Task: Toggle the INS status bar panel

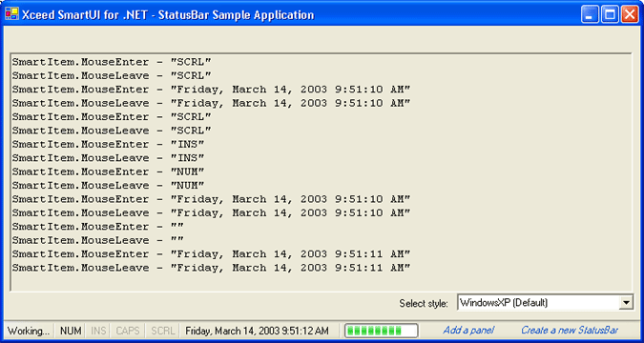Action: [x=98, y=331]
